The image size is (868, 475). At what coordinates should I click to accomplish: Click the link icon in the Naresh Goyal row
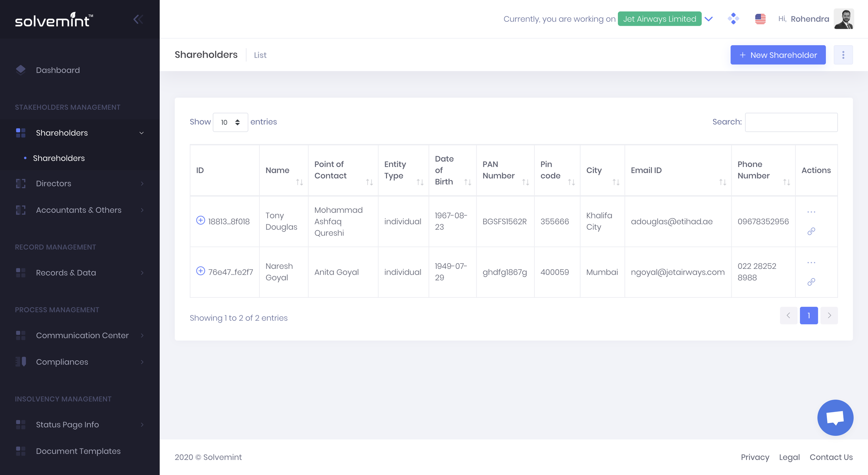click(x=811, y=282)
